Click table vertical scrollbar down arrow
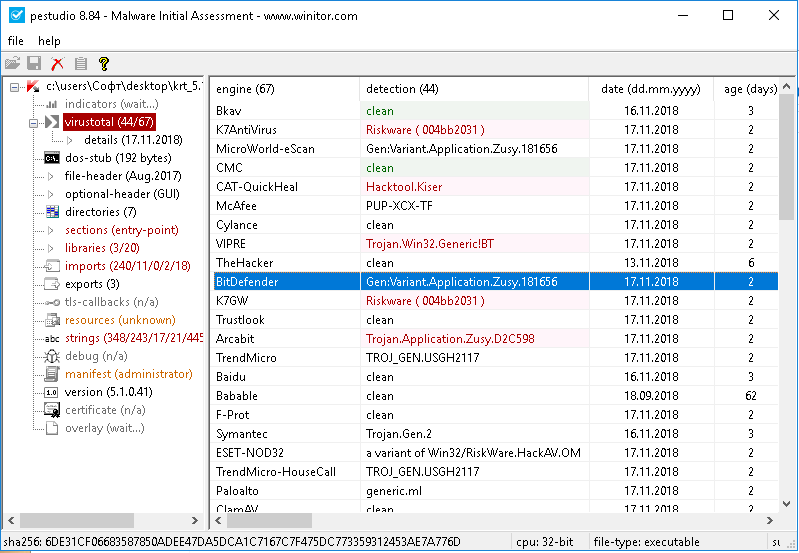 click(x=786, y=504)
